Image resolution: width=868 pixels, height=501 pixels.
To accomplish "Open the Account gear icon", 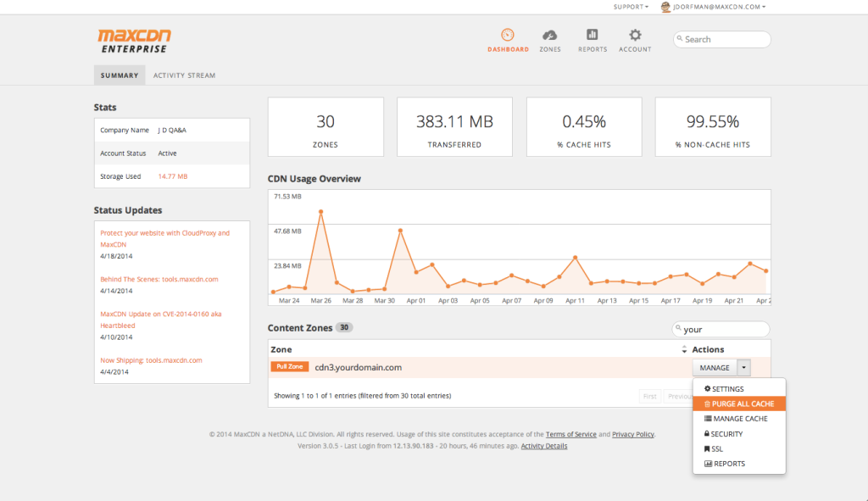I will (635, 35).
